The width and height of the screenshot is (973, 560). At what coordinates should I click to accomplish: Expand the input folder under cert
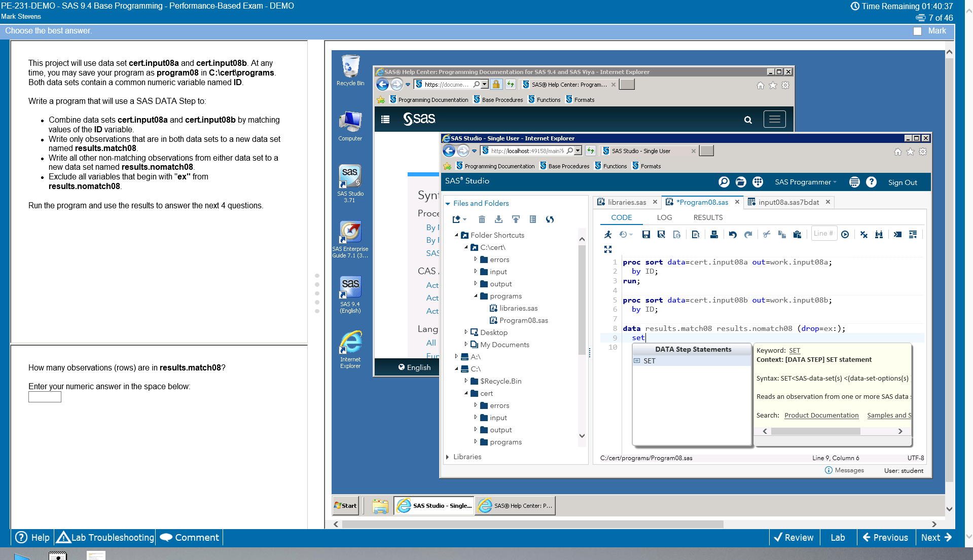coord(476,418)
